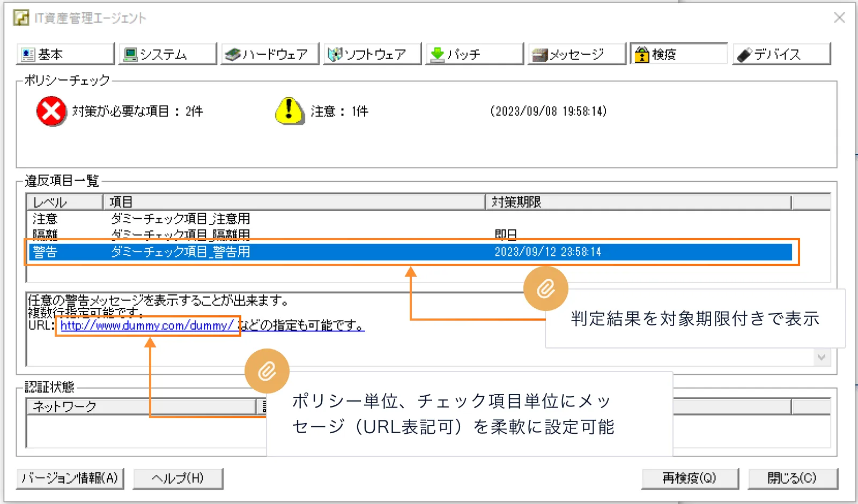This screenshot has width=858, height=504.
Task: Click the 対策が必要な項目：2件 text
Action: click(x=138, y=111)
